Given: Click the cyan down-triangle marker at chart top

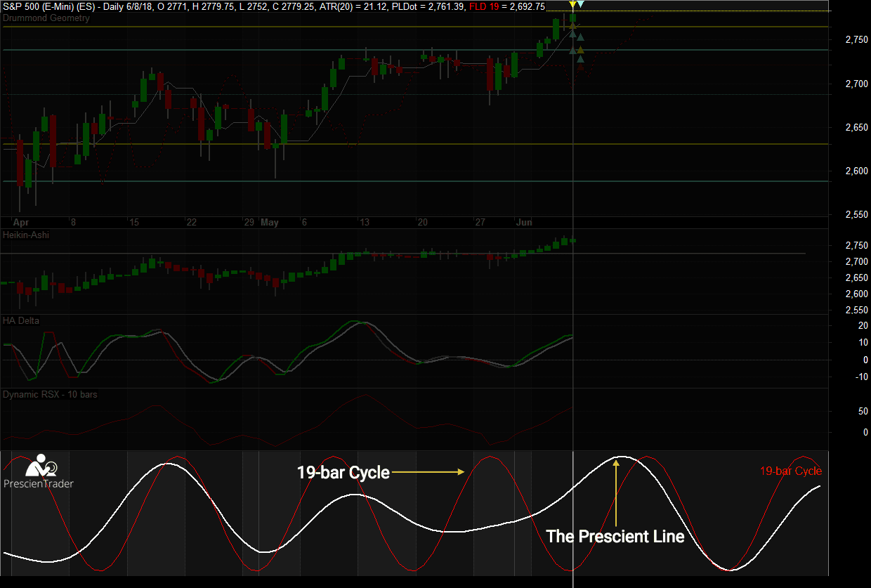Looking at the screenshot, I should pyautogui.click(x=580, y=5).
